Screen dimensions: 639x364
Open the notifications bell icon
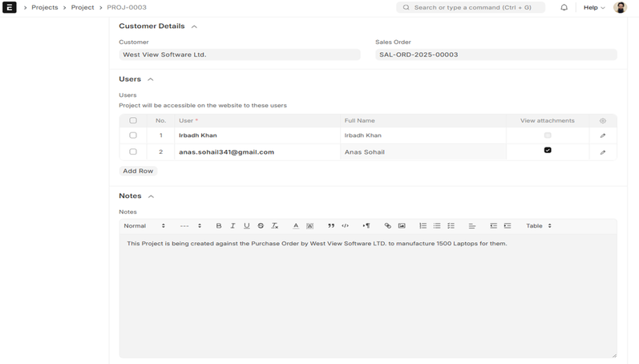[x=564, y=7]
